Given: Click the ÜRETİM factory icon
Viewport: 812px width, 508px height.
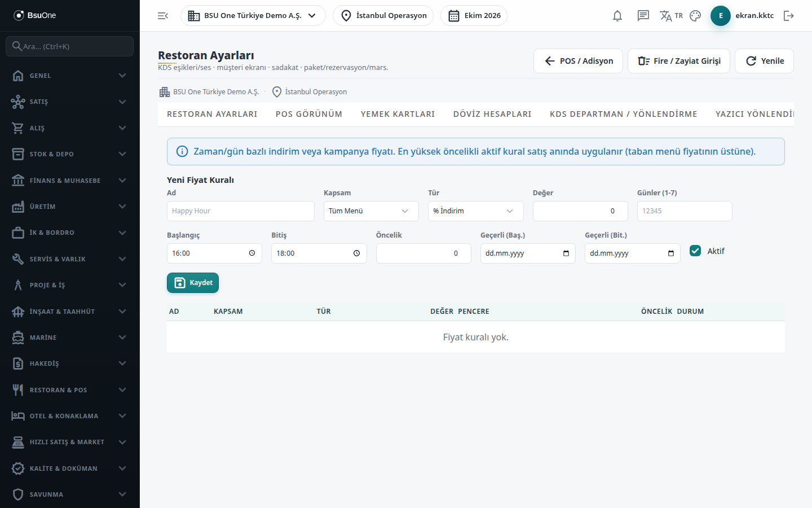Looking at the screenshot, I should [x=18, y=207].
